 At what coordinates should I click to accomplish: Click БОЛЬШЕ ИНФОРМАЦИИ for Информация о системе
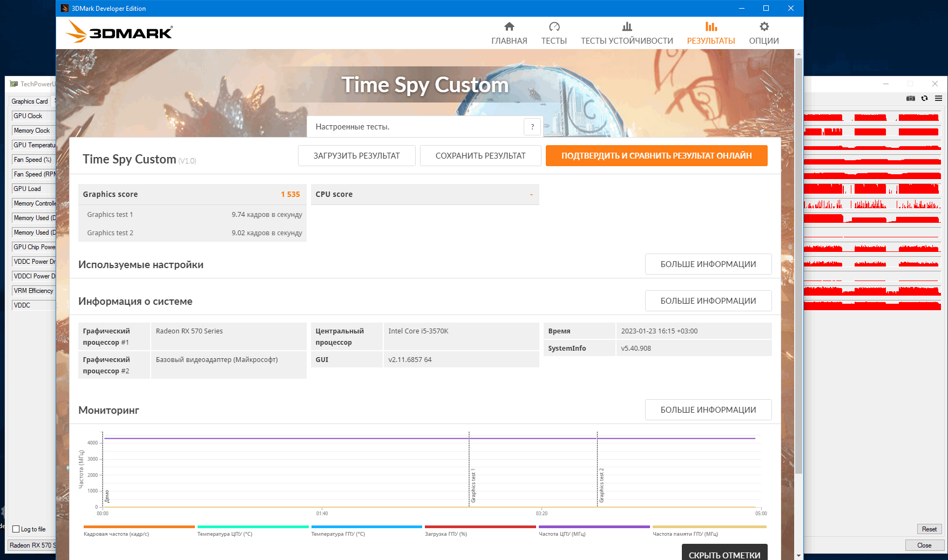pyautogui.click(x=708, y=301)
